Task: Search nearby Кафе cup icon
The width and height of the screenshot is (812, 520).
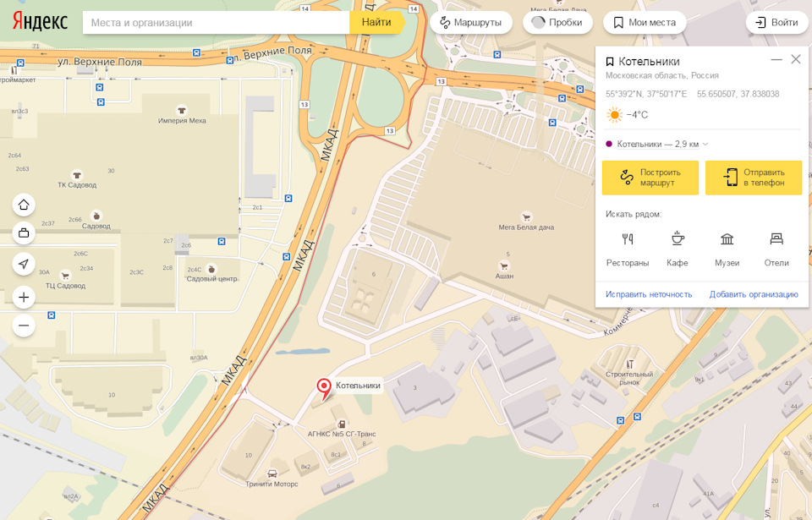Action: tap(678, 238)
